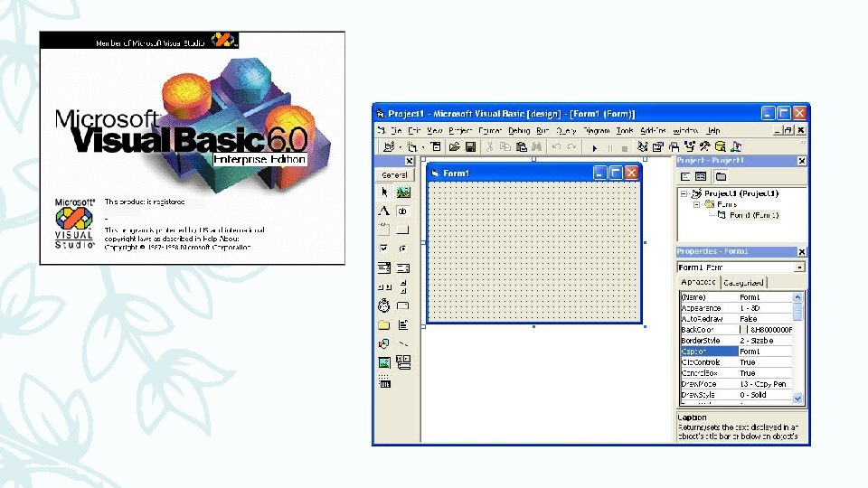Open the Project menu
Viewport: 868px width, 488px height.
460,130
